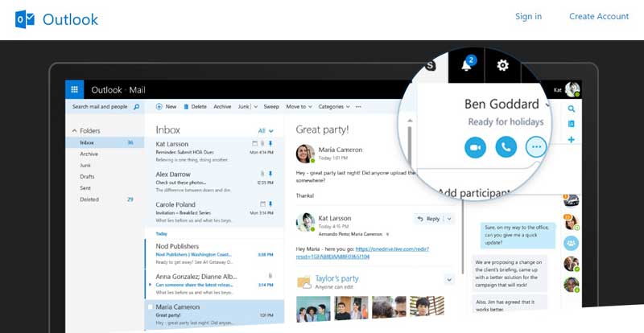Open the All filter dropdown in Inbox

(266, 131)
